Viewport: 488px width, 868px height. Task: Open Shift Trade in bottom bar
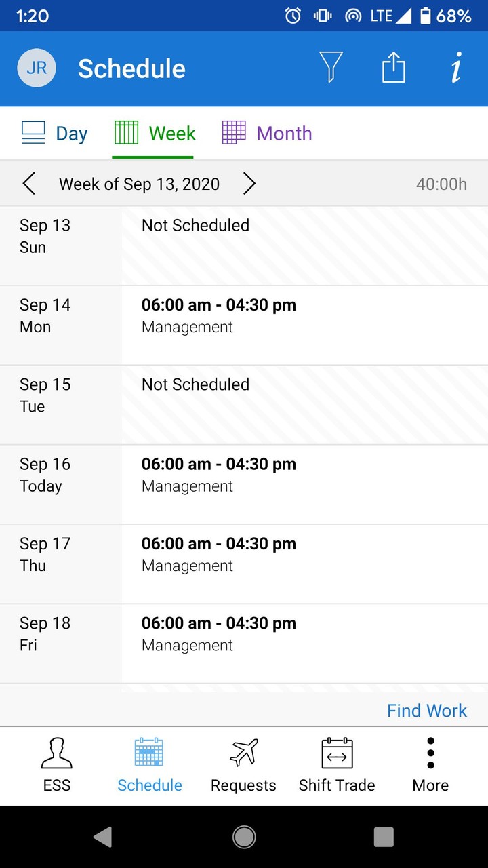tap(337, 765)
